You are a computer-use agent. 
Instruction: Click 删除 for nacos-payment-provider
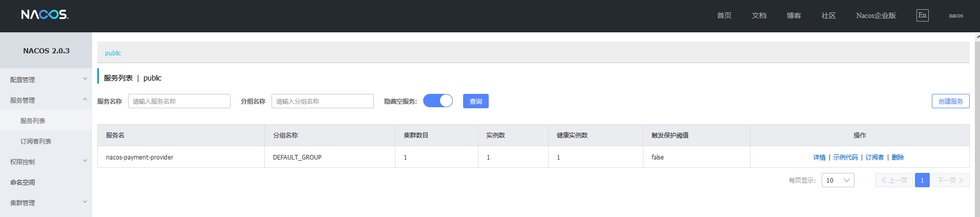coord(898,157)
